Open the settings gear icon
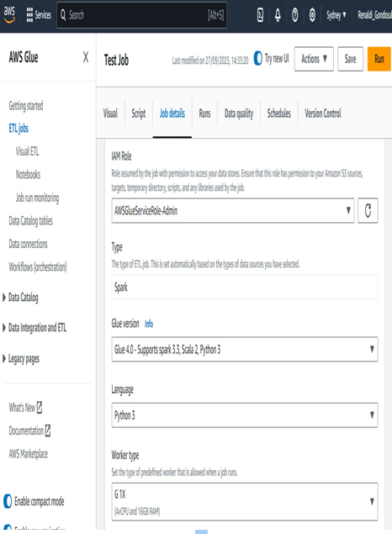This screenshot has width=392, height=534. (312, 15)
